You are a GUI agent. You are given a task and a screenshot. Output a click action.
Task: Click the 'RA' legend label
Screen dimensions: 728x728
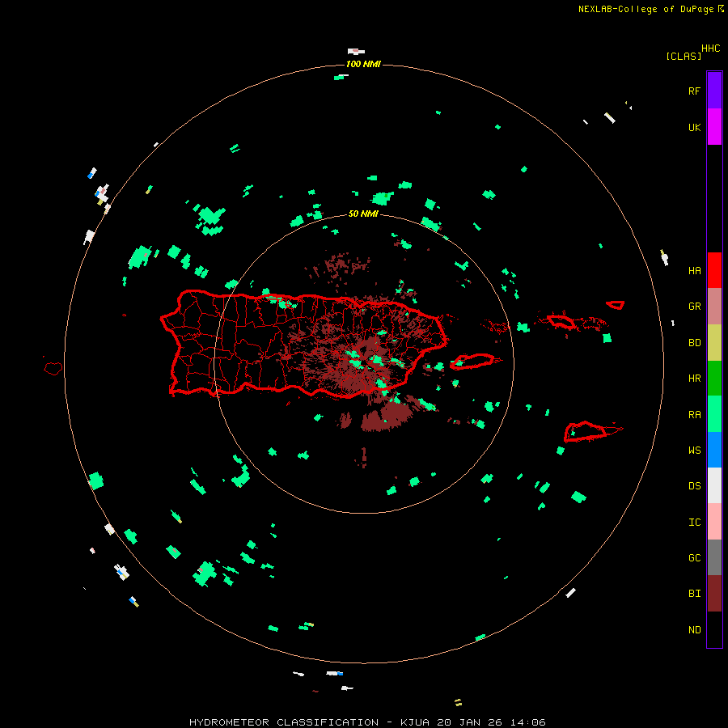pyautogui.click(x=694, y=415)
